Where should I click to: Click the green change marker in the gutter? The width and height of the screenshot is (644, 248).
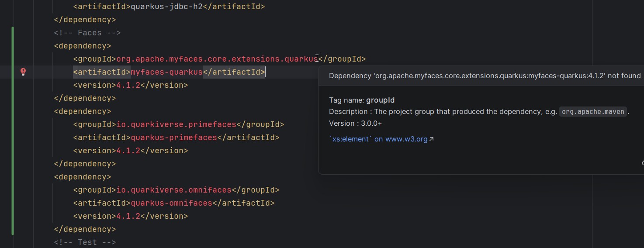(x=13, y=131)
